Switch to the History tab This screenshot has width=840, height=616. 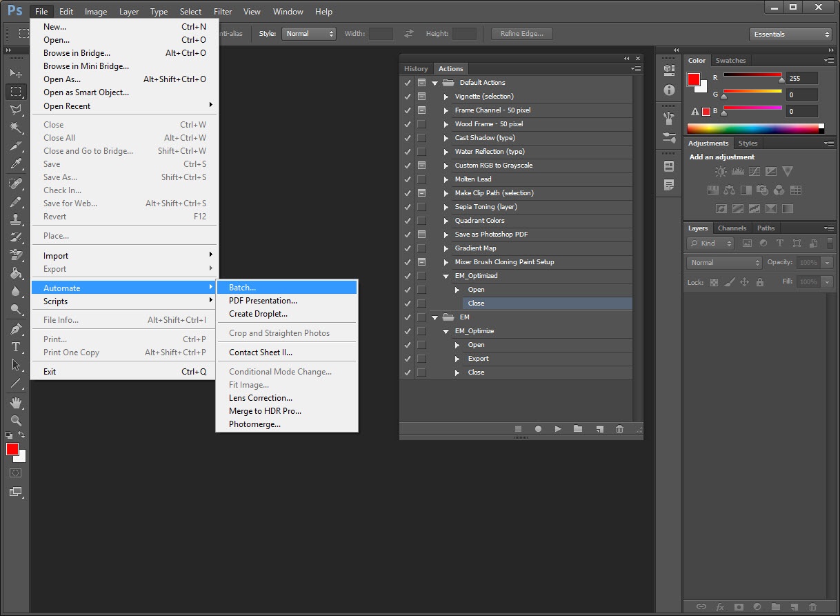click(416, 68)
